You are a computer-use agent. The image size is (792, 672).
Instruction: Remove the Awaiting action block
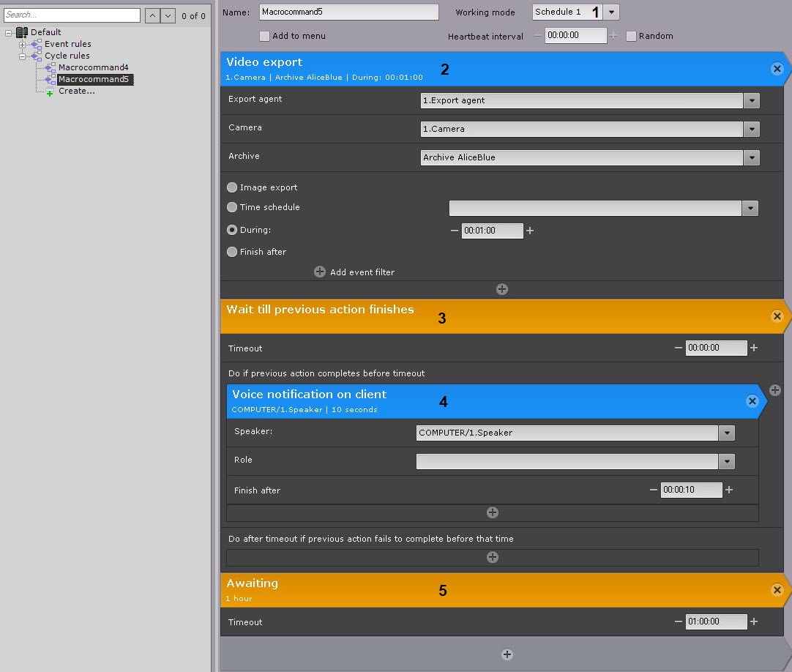tap(777, 590)
